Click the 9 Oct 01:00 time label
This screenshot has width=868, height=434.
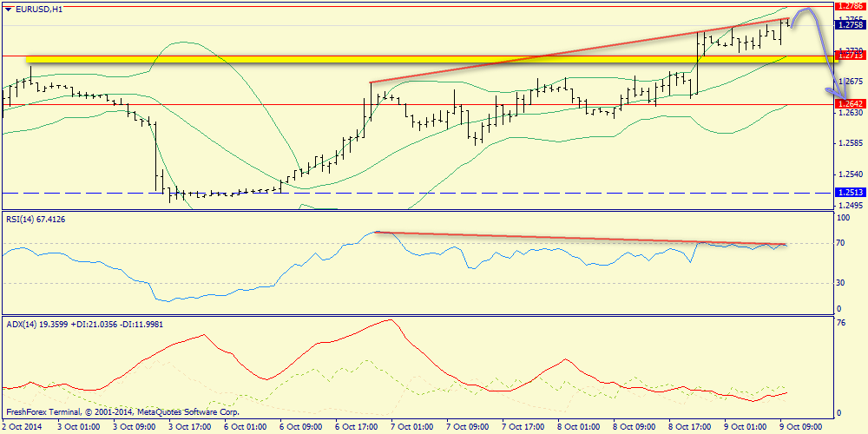click(743, 427)
